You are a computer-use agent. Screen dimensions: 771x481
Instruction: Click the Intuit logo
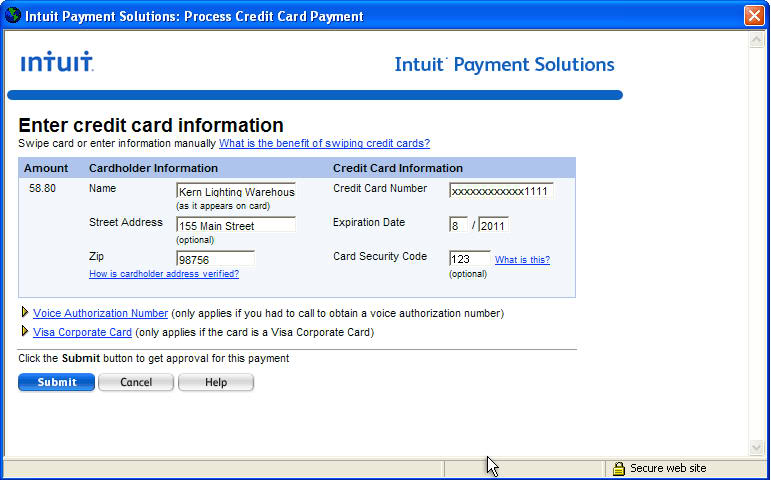point(57,62)
